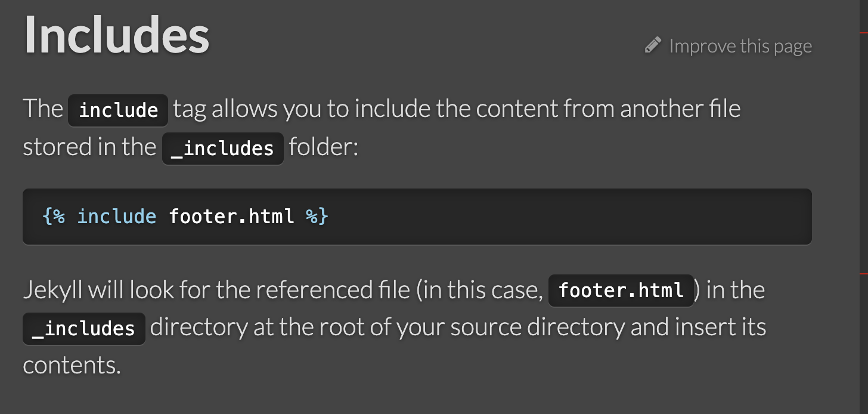Click "footer.html" inside the dark code block
Screen dimensions: 868x414
coord(231,216)
